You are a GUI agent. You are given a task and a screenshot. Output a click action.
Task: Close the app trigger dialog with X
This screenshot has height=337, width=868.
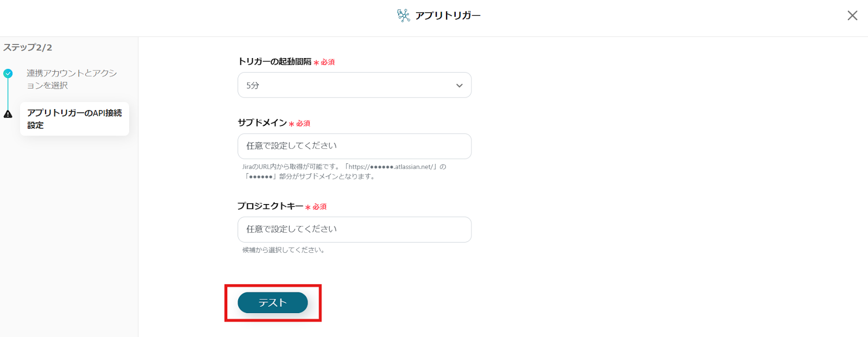[852, 16]
